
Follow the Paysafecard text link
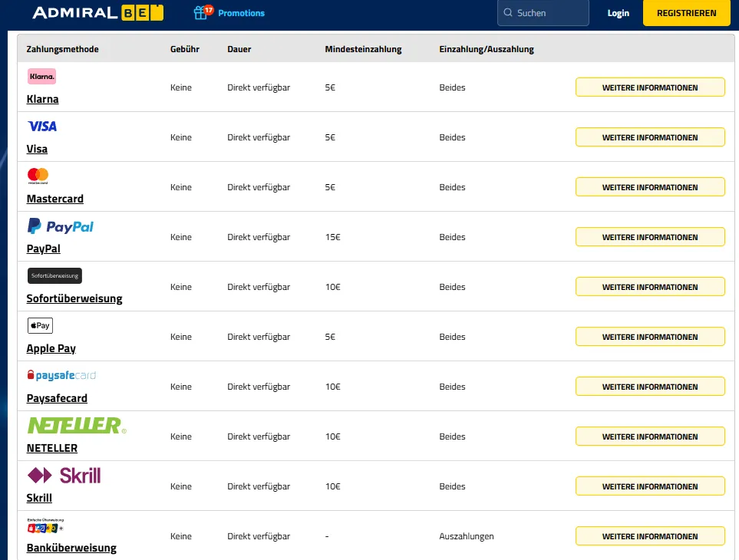click(57, 398)
